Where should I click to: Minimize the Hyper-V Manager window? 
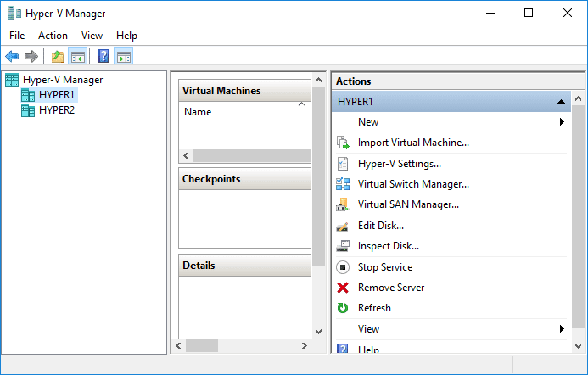(x=490, y=13)
